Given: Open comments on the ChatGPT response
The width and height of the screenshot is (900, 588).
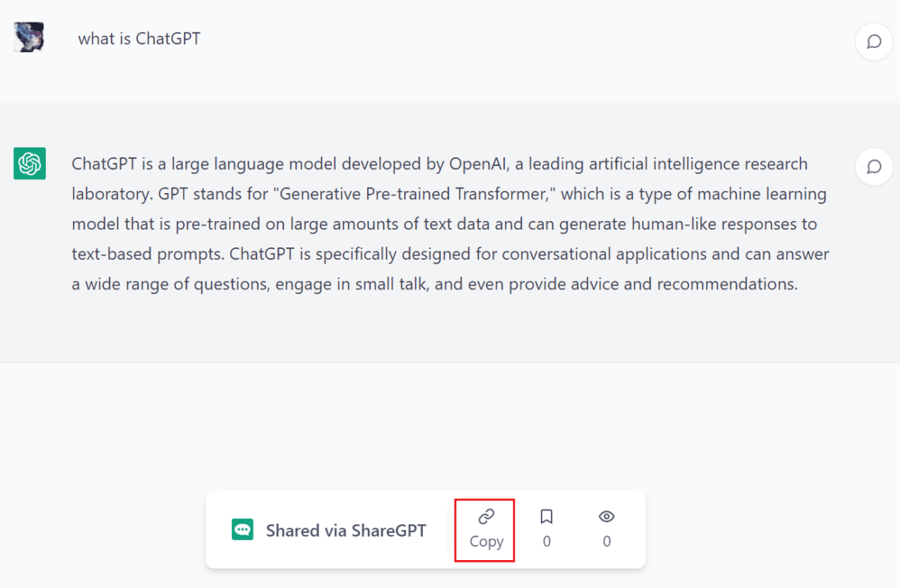Looking at the screenshot, I should click(x=874, y=167).
